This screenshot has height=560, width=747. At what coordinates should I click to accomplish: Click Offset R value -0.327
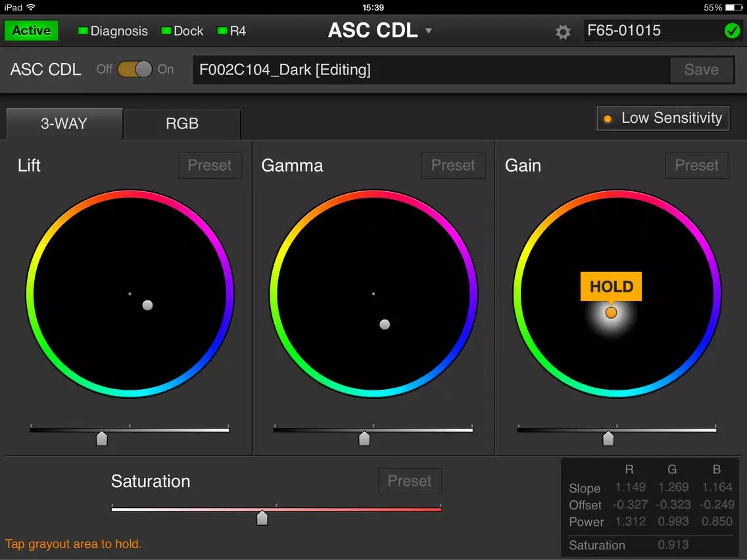click(630, 504)
